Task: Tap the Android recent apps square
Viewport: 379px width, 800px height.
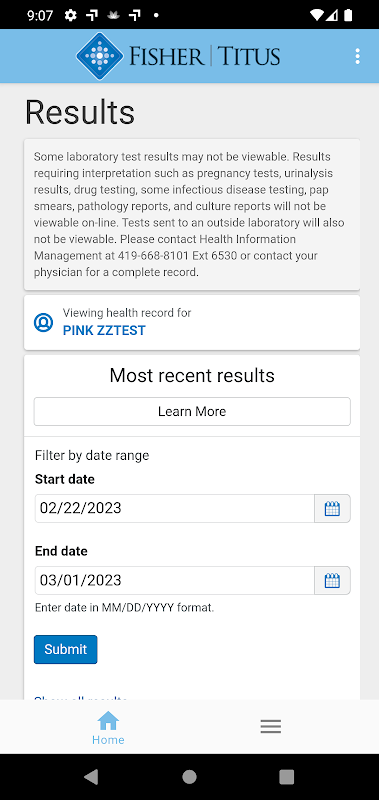Action: click(287, 777)
